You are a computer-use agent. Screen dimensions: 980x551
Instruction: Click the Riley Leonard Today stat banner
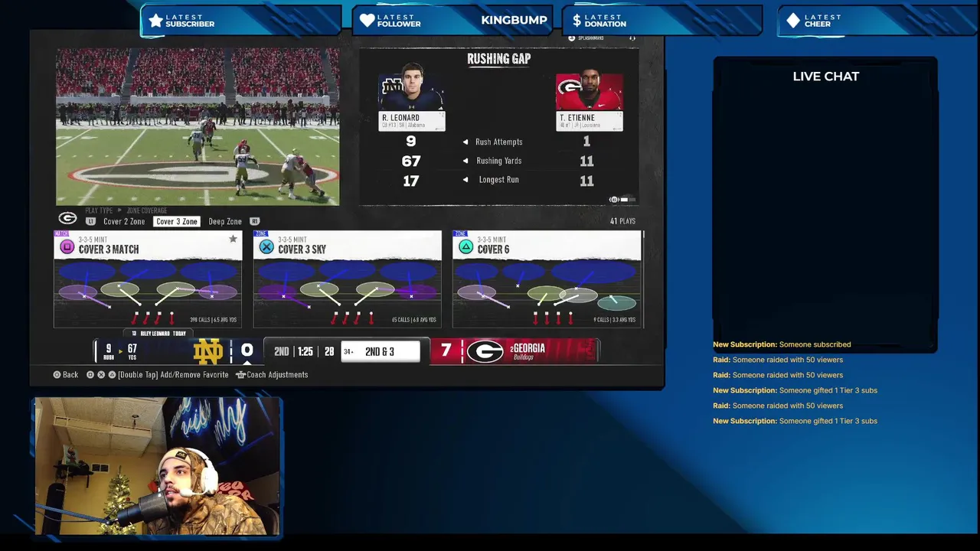(159, 334)
